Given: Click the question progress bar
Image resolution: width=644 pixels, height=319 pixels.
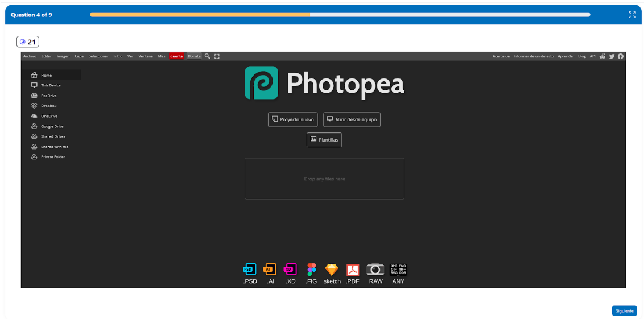Looking at the screenshot, I should click(340, 15).
